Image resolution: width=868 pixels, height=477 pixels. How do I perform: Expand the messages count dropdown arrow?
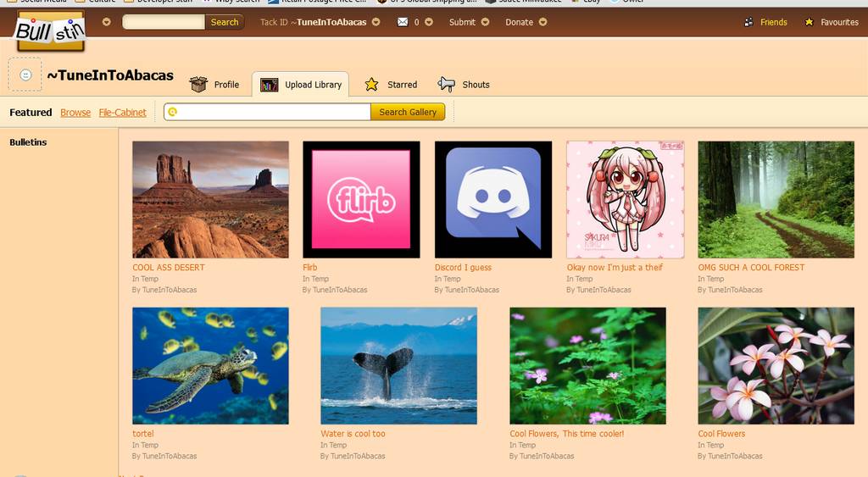tap(428, 22)
